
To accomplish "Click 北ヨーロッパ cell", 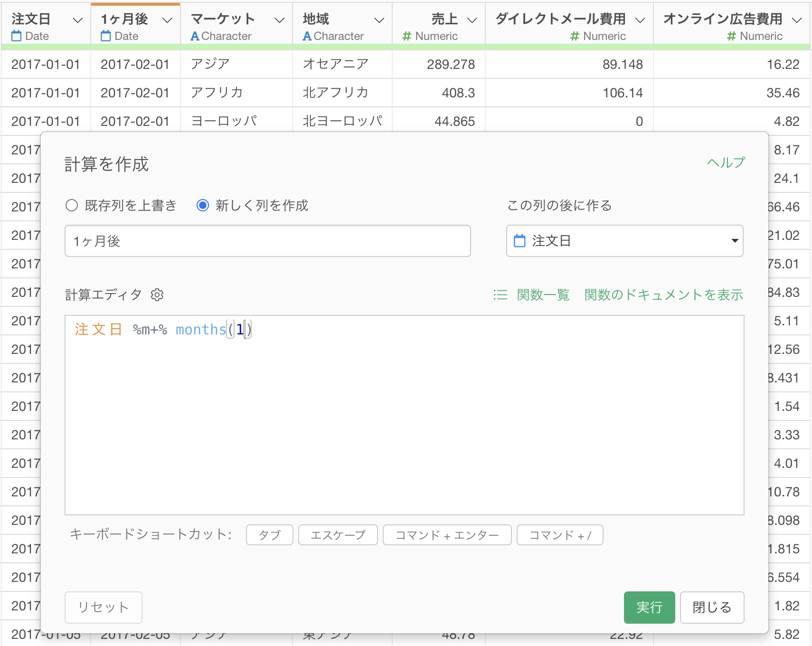I will click(x=342, y=121).
